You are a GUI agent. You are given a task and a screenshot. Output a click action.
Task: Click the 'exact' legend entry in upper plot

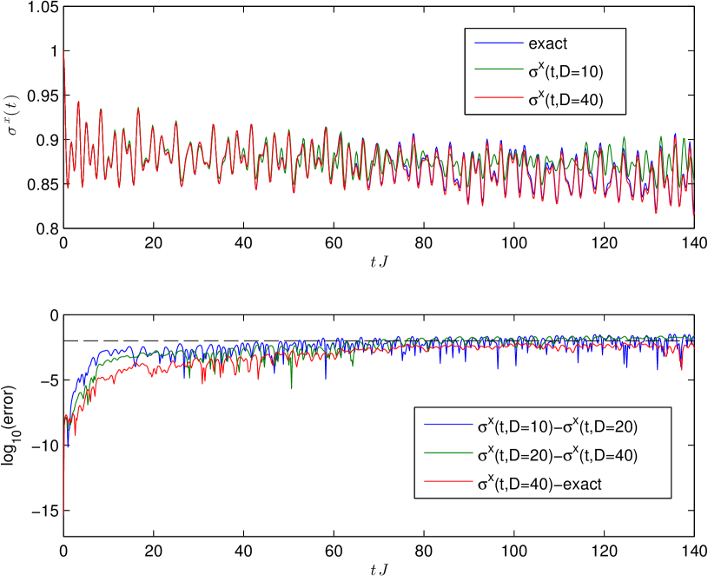[547, 43]
